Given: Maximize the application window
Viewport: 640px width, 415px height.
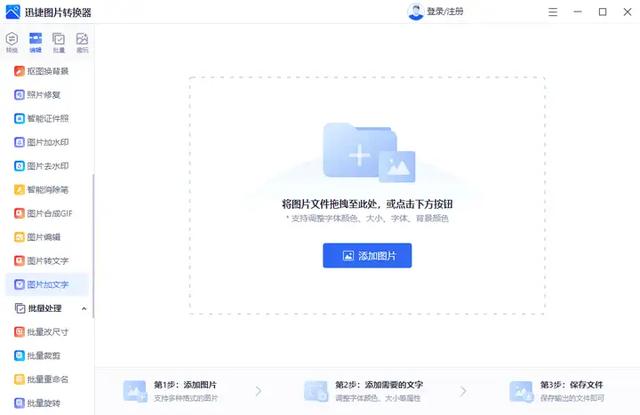Looking at the screenshot, I should tap(602, 12).
